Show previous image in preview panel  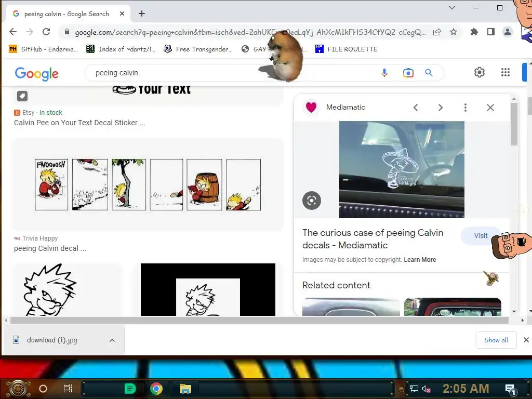tap(416, 108)
